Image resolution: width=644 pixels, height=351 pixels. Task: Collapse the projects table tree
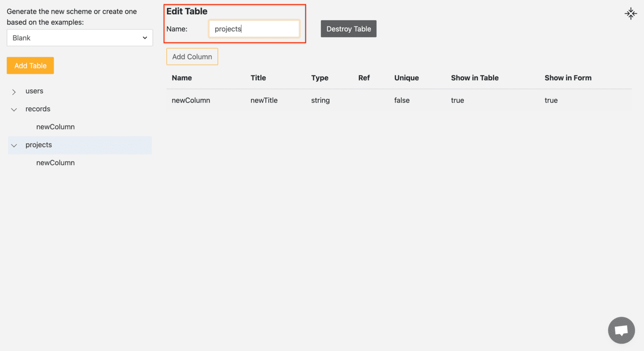tap(14, 145)
